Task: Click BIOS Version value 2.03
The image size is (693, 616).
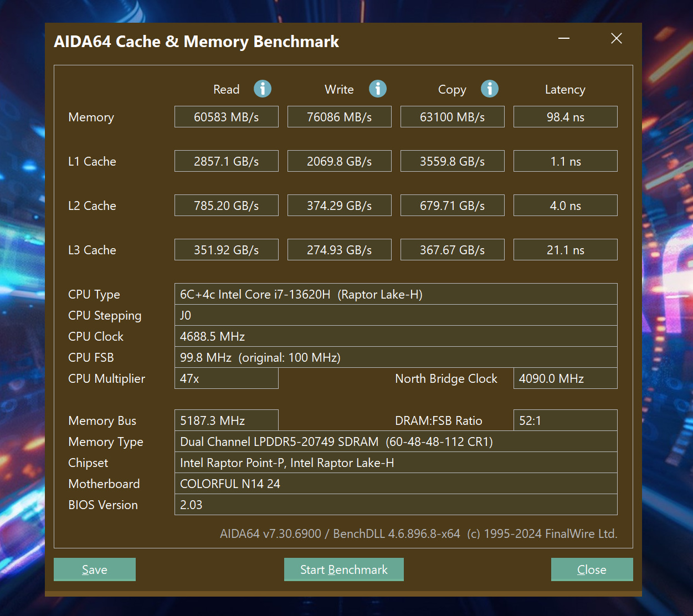Action: click(x=396, y=505)
